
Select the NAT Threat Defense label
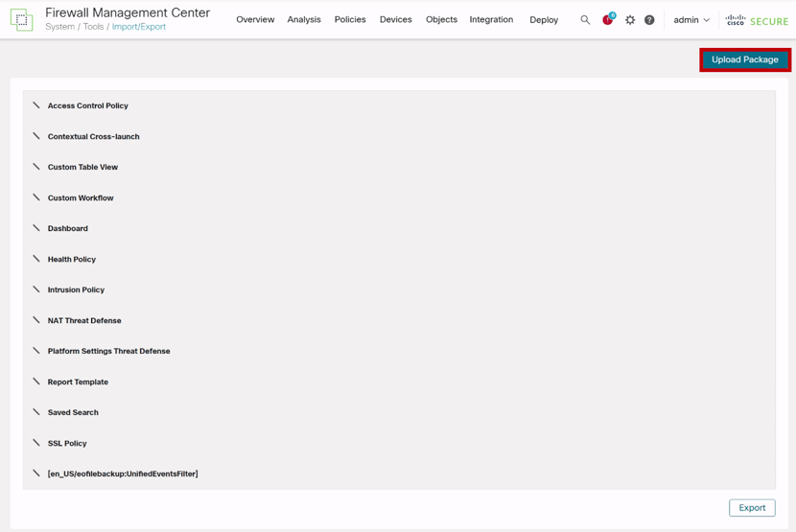click(x=84, y=321)
